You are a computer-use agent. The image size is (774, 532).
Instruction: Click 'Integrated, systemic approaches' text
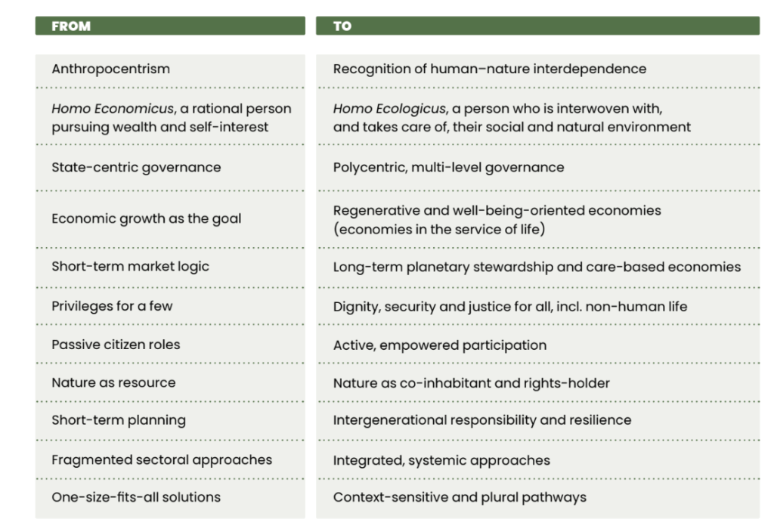pyautogui.click(x=441, y=459)
